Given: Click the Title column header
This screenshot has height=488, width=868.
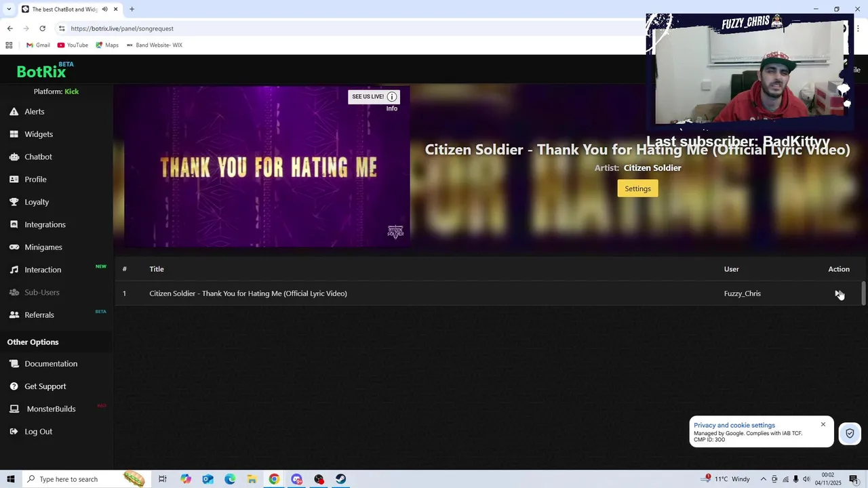Looking at the screenshot, I should (x=157, y=269).
